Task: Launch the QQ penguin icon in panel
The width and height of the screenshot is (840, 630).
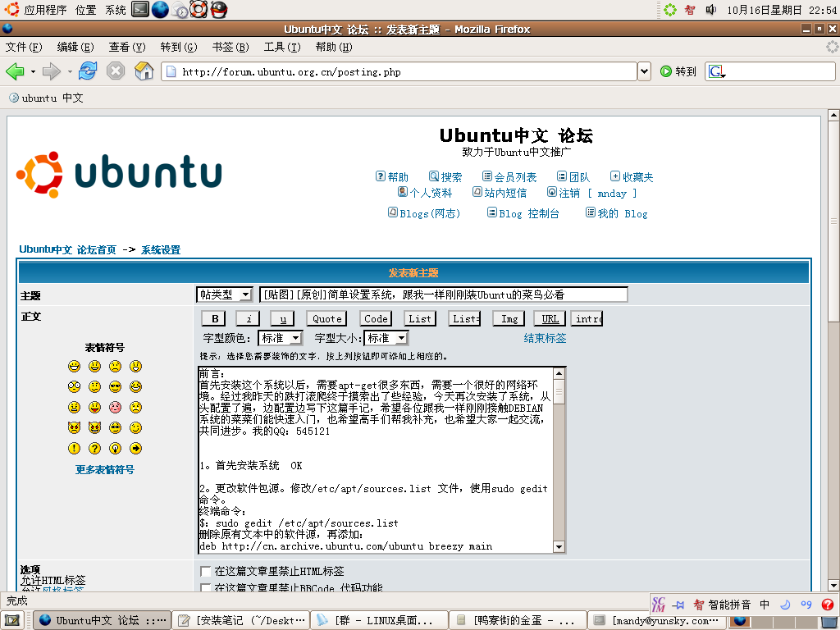Action: [x=218, y=9]
